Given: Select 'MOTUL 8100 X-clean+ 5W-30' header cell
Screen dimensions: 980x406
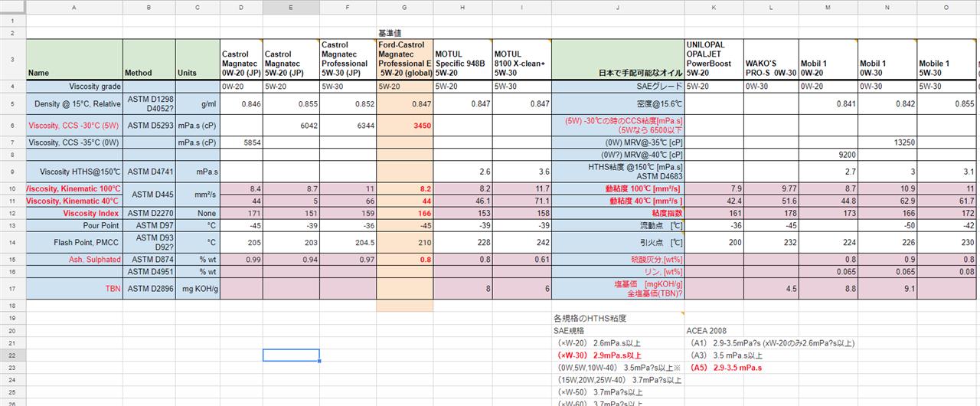Looking at the screenshot, I should 521,59.
